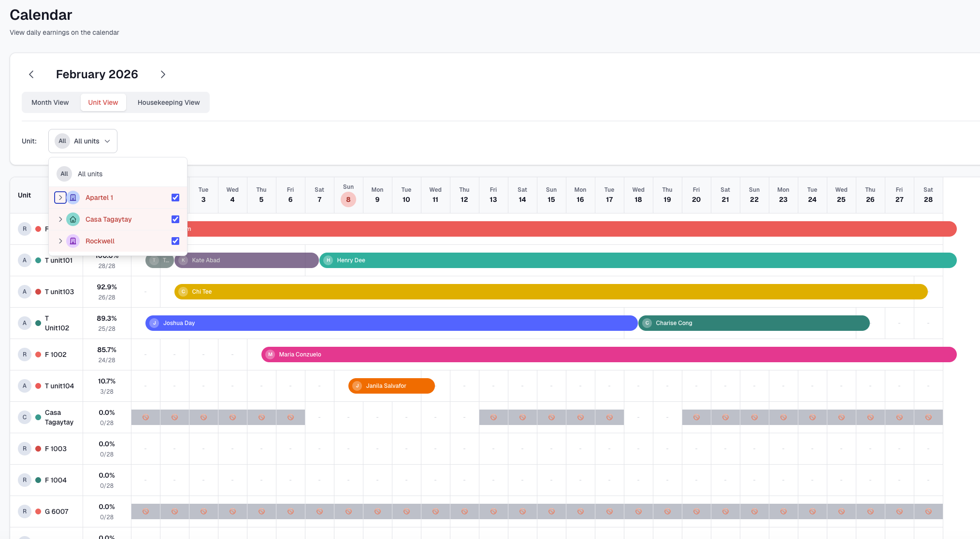The image size is (980, 539).
Task: Open the Housekeeping View tab
Action: tap(168, 102)
